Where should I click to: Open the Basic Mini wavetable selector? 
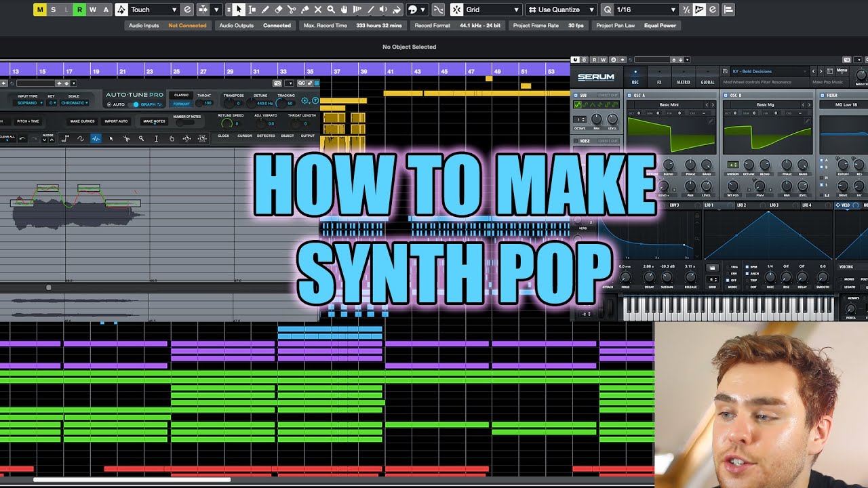pyautogui.click(x=669, y=105)
